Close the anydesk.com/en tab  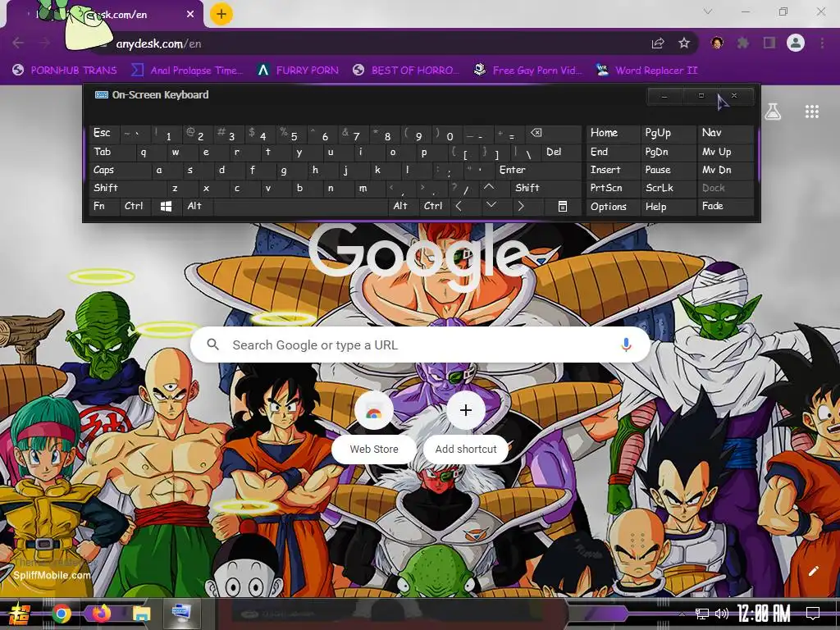tap(190, 15)
